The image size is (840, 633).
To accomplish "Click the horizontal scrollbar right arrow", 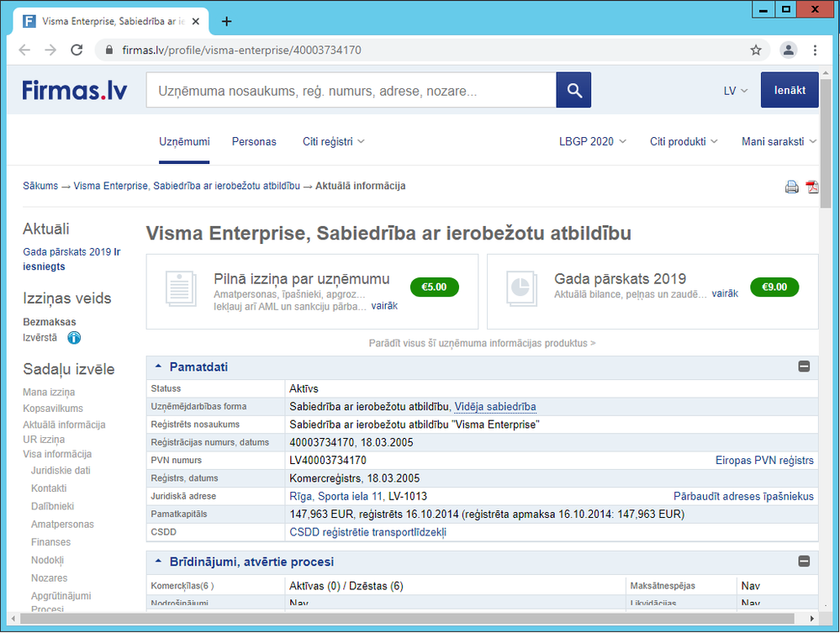I will [812, 619].
